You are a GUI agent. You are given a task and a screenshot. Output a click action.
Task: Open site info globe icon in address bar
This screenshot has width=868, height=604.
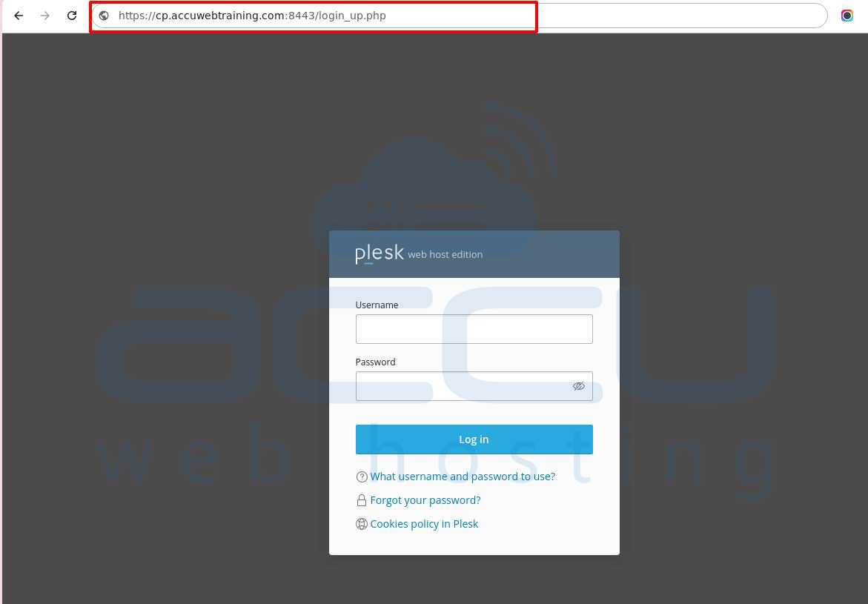click(104, 16)
